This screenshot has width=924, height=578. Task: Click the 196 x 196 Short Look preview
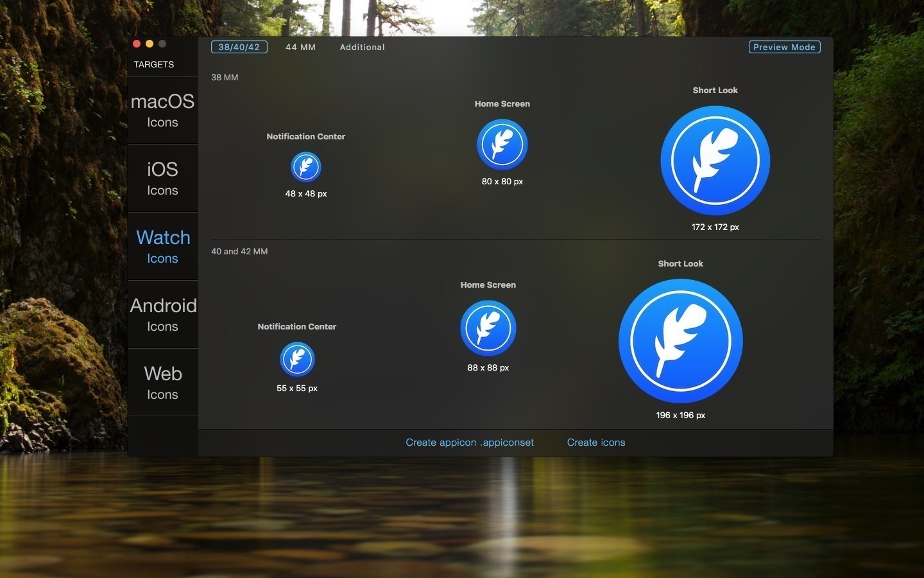[680, 341]
